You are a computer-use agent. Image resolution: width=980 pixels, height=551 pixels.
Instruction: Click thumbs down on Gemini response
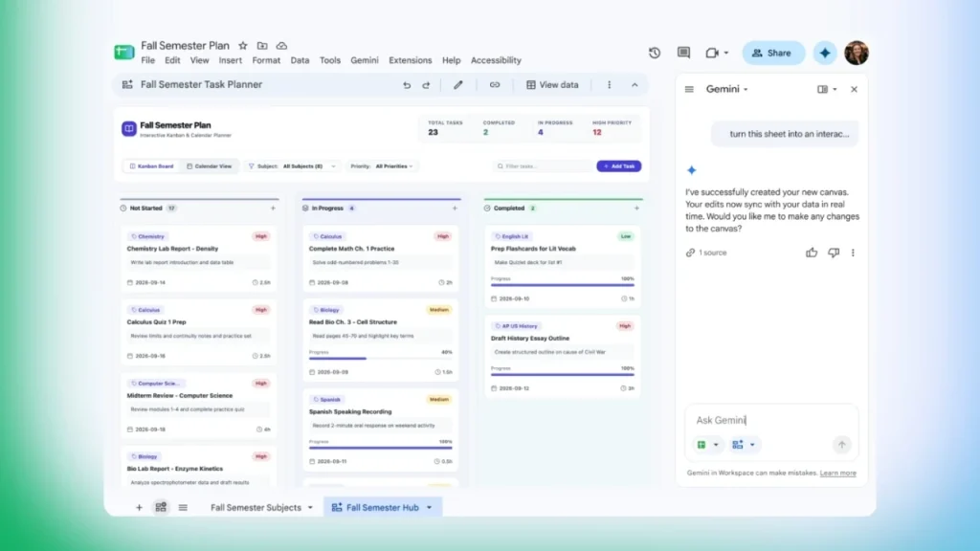coord(834,253)
